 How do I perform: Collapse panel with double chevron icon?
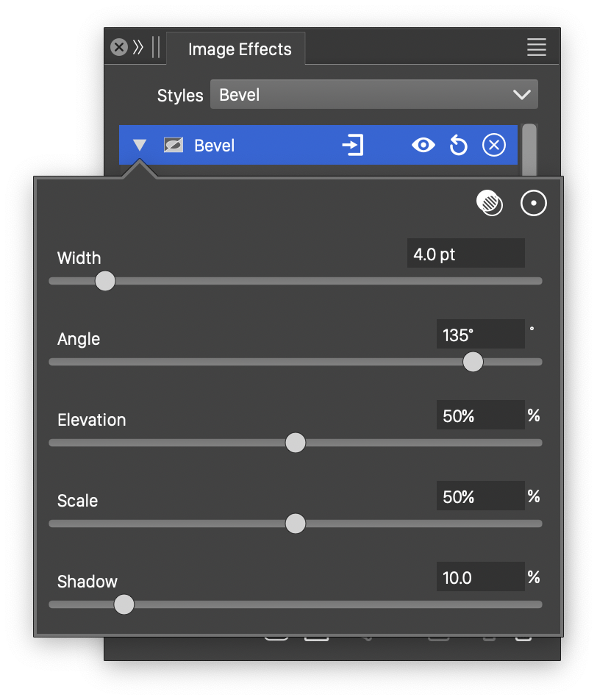pos(138,48)
